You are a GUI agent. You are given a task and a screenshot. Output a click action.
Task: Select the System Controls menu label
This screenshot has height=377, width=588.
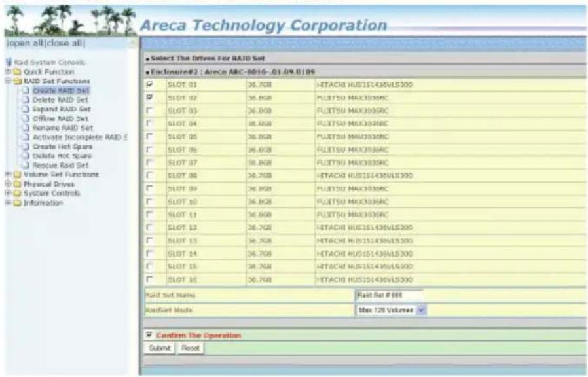[52, 193]
